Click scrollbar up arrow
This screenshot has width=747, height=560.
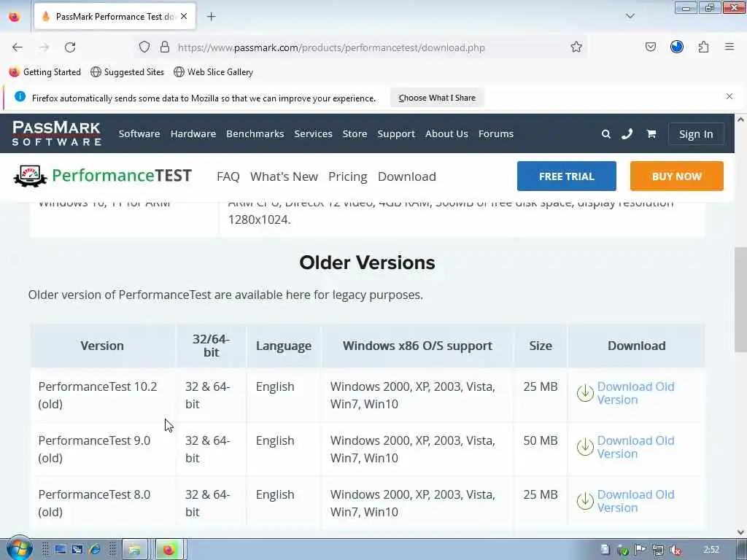tap(741, 119)
